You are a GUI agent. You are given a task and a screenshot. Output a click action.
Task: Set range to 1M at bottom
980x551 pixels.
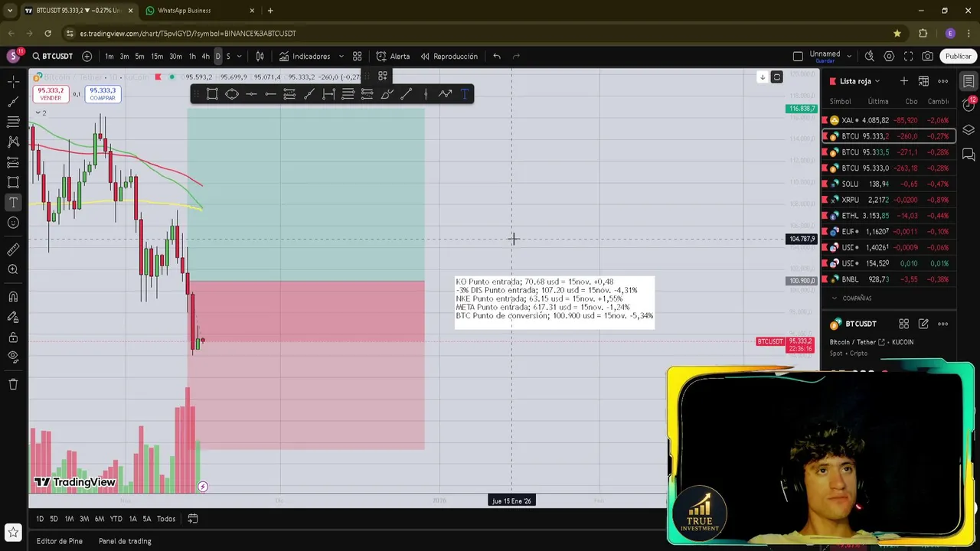69,519
